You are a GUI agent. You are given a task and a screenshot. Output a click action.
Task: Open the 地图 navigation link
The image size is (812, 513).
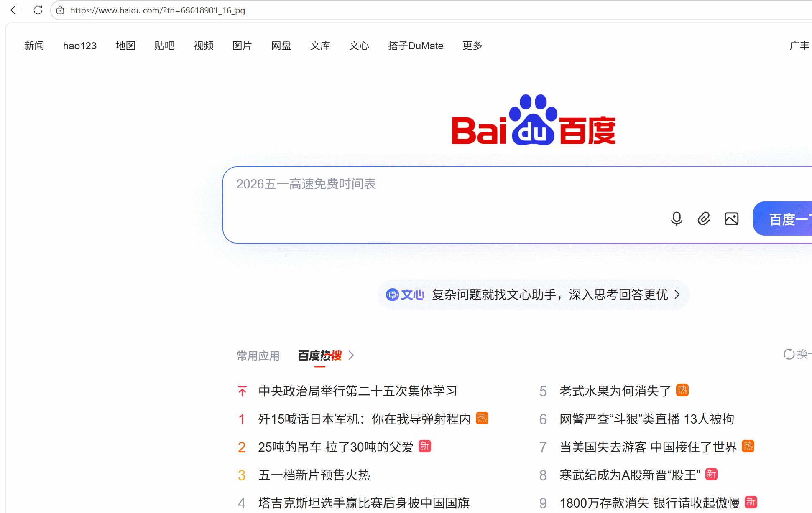[125, 46]
